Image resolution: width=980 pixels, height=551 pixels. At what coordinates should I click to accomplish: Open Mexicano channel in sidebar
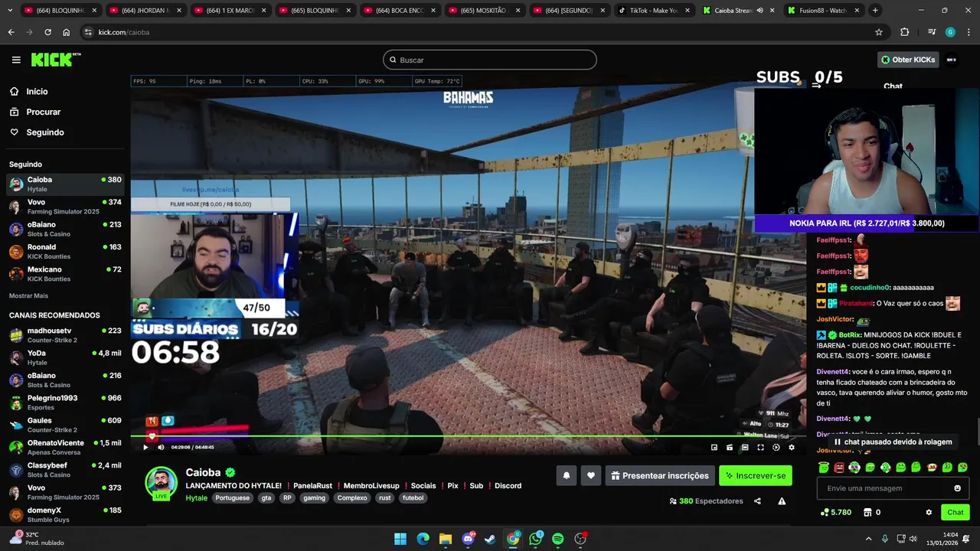[x=65, y=274]
